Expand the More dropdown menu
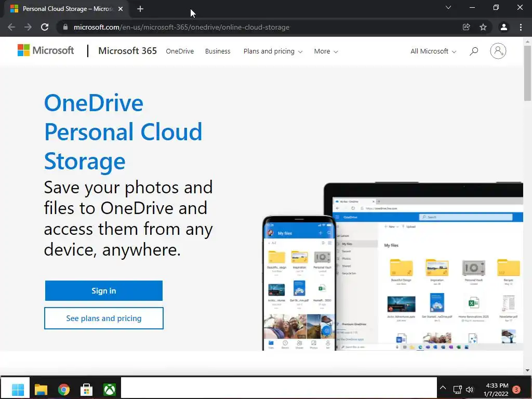532x399 pixels. coord(326,51)
